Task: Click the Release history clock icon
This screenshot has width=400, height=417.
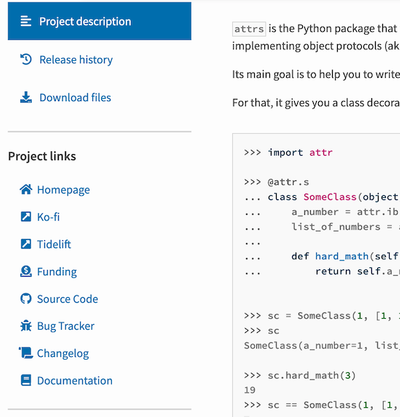Action: point(26,59)
